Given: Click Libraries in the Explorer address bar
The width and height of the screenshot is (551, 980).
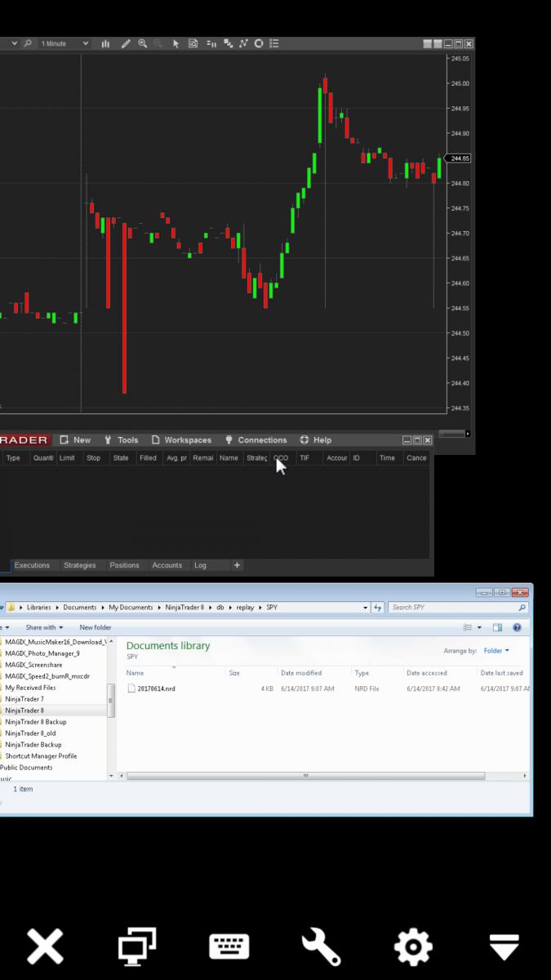Looking at the screenshot, I should tap(38, 608).
